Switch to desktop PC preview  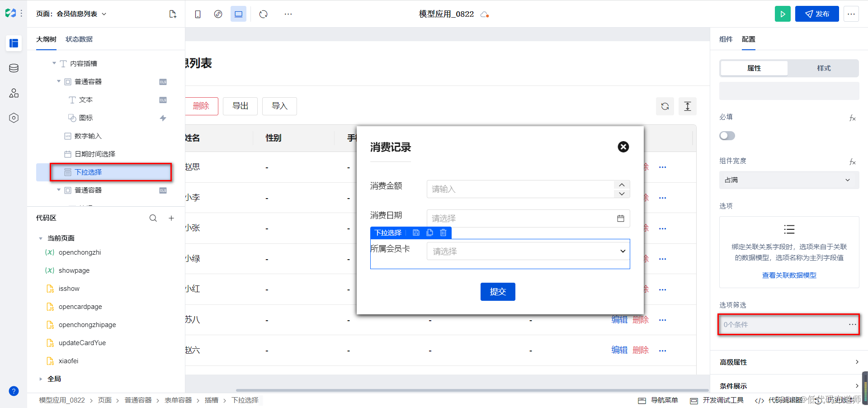point(238,14)
